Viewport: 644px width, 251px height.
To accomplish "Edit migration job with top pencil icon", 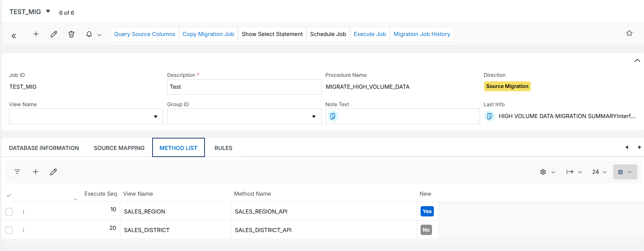I will pyautogui.click(x=54, y=34).
